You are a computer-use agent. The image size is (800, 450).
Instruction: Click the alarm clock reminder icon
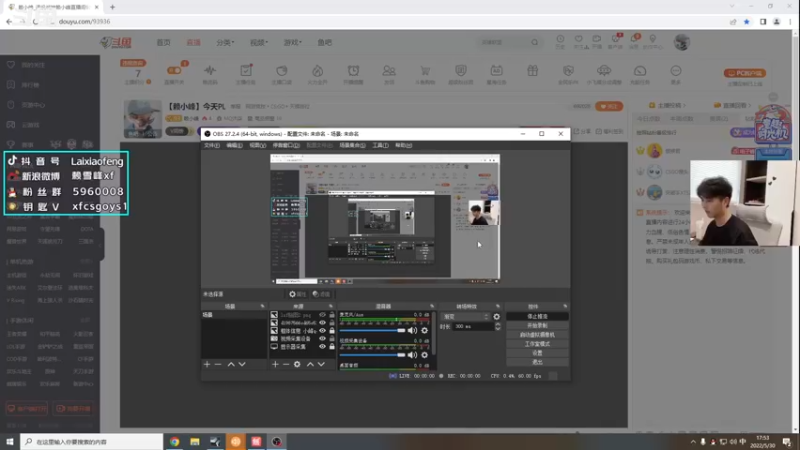click(x=353, y=70)
